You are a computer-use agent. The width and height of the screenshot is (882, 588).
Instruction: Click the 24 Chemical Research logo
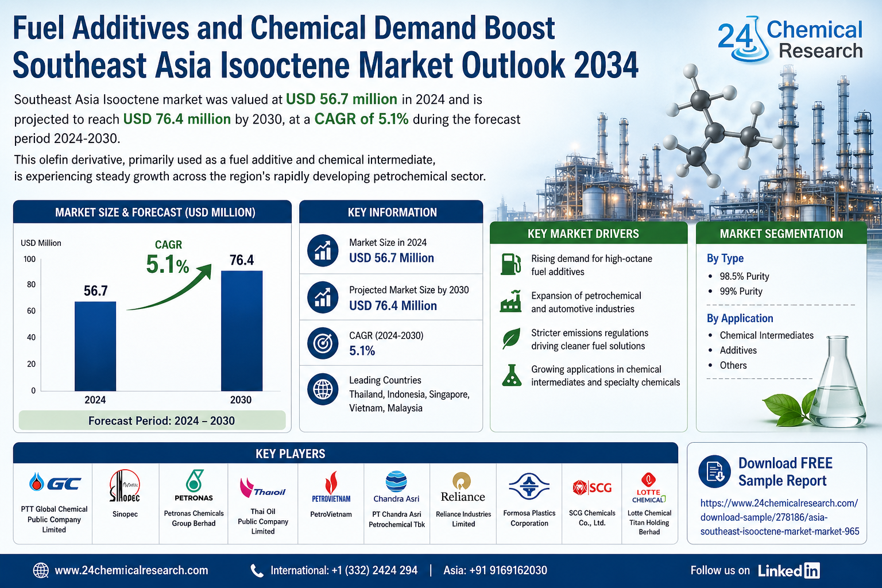(790, 40)
